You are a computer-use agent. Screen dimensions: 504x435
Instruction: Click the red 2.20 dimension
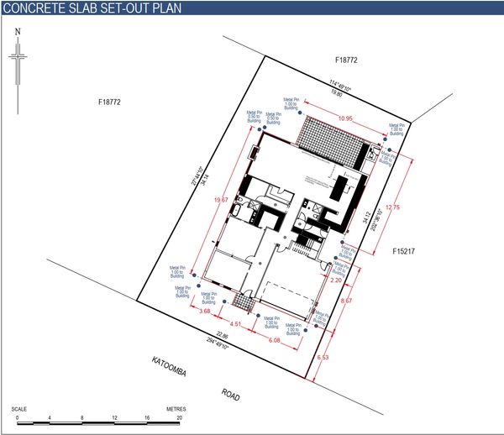point(336,280)
